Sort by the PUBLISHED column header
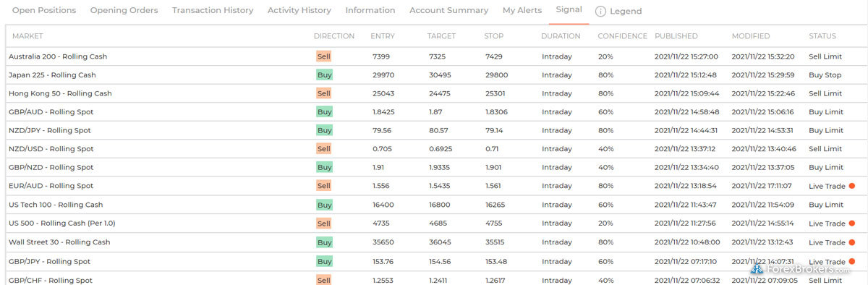868x285 pixels. [676, 36]
